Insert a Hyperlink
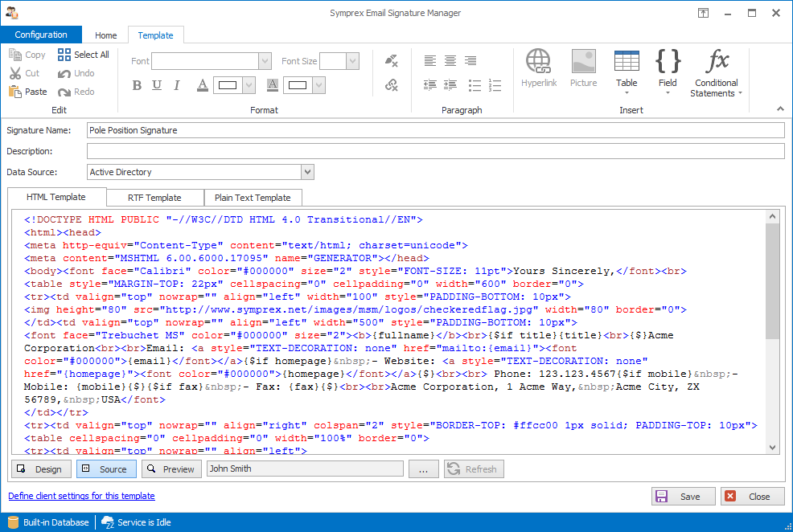Image resolution: width=793 pixels, height=532 pixels. (539, 68)
